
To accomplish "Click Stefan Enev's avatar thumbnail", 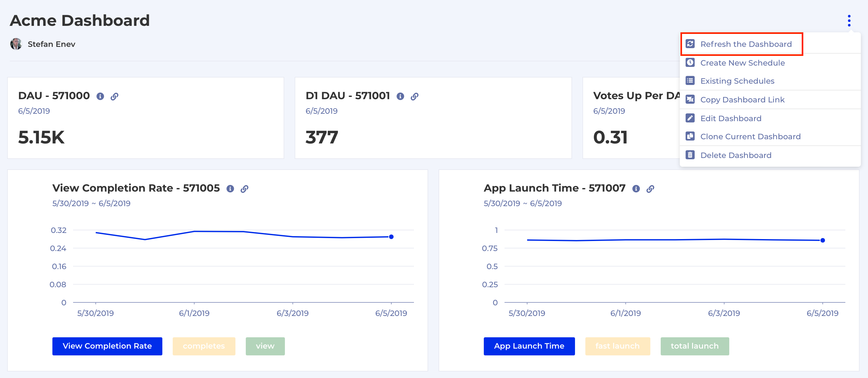I will point(16,44).
